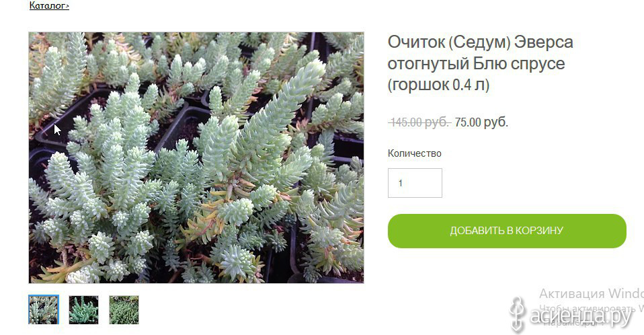The height and width of the screenshot is (335, 644).
Task: Click the large sedum product photo
Action: pos(196,157)
